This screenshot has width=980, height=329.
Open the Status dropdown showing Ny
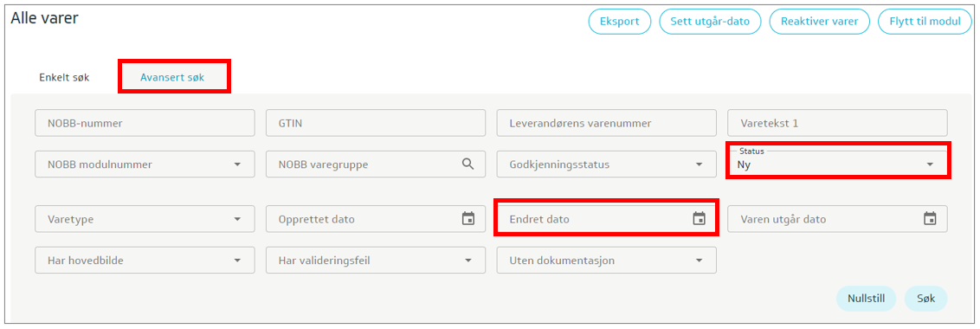tap(837, 161)
